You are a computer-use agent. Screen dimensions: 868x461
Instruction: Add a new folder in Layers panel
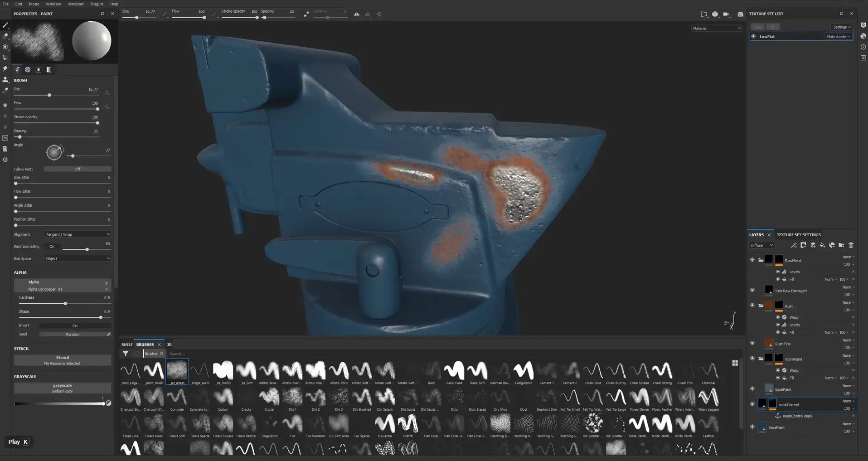pyautogui.click(x=841, y=245)
